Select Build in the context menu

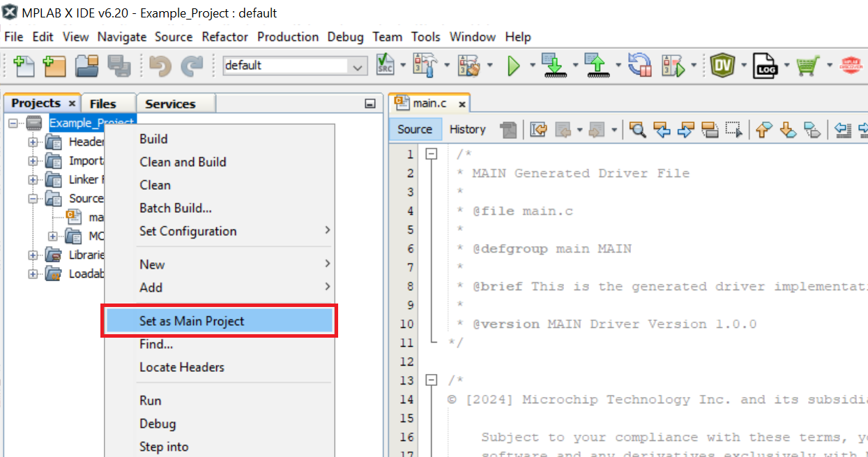pyautogui.click(x=219, y=139)
